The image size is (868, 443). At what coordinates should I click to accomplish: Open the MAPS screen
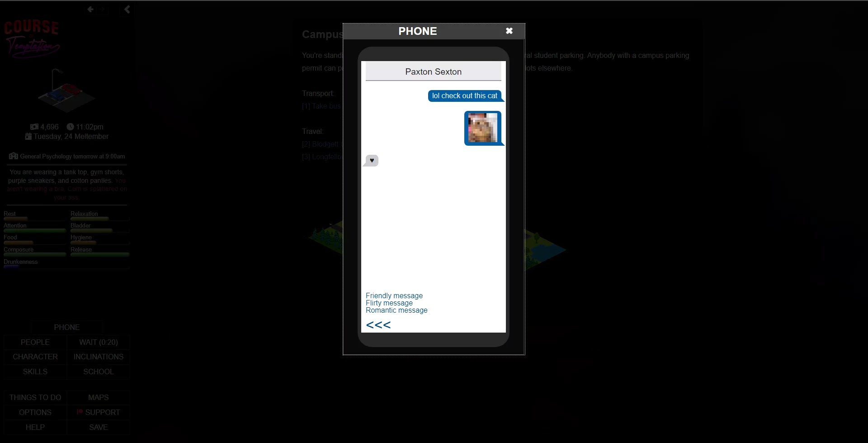coord(98,397)
